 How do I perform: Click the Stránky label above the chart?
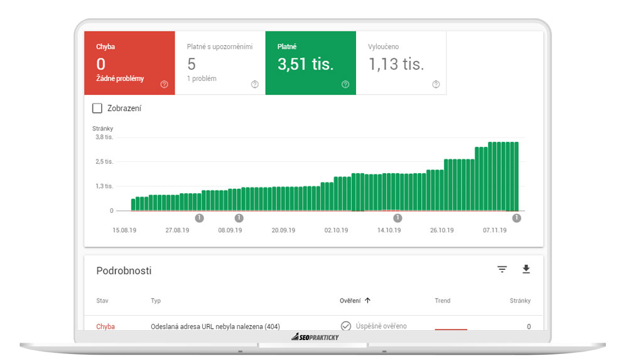pyautogui.click(x=102, y=129)
